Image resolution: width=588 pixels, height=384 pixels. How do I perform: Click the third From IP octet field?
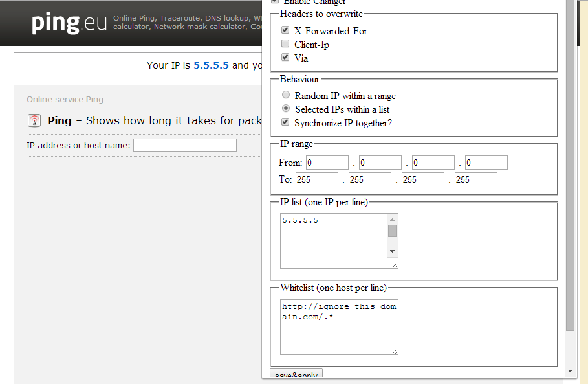tap(433, 163)
